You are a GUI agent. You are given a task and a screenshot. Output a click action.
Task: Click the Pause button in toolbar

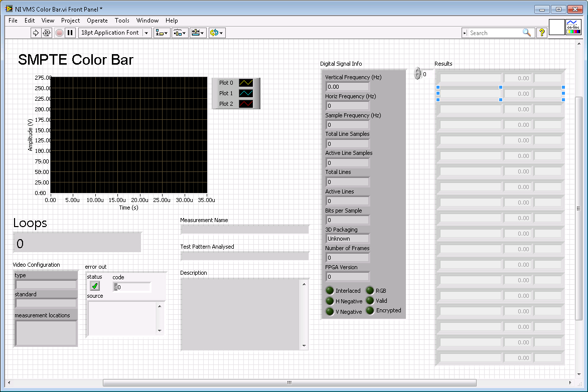point(70,33)
